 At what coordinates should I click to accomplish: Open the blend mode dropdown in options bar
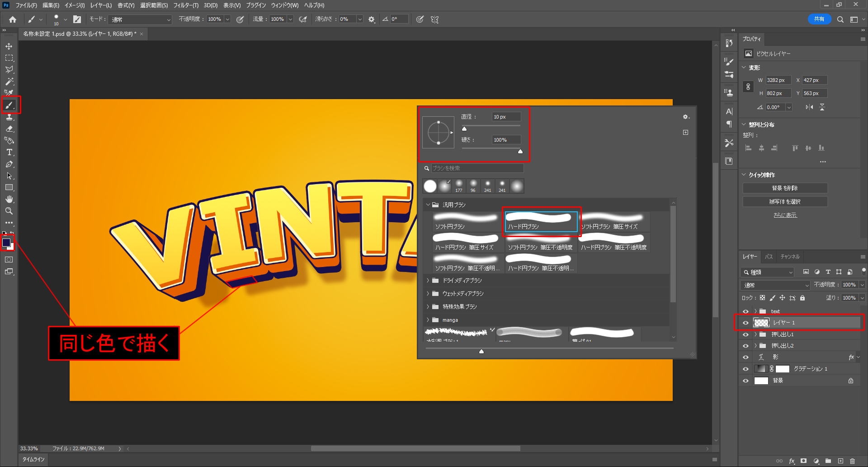[141, 19]
